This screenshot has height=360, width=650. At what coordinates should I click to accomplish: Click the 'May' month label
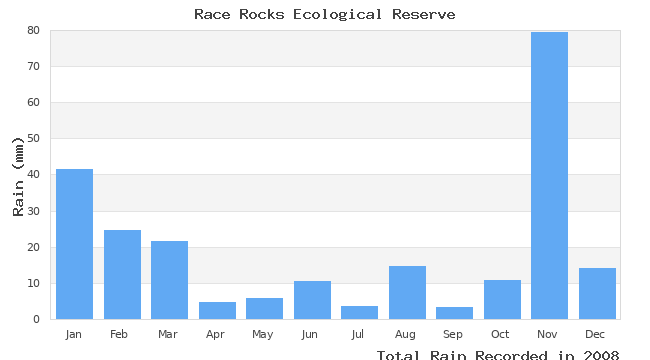pos(262,334)
